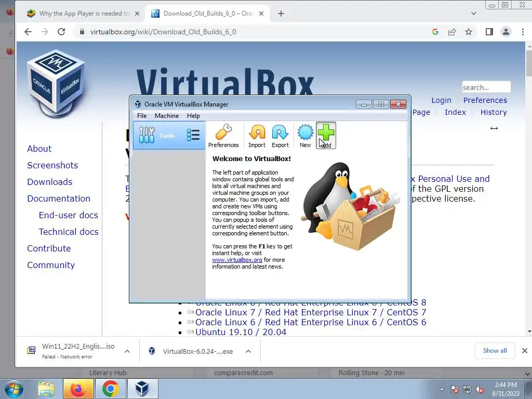Viewport: 532px width, 399px height.
Task: Reload the VirtualBox web page
Action: tap(61, 32)
